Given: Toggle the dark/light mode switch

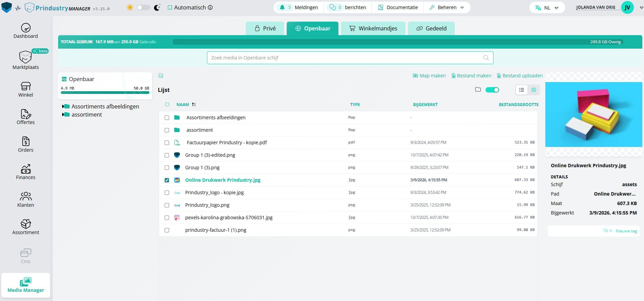Looking at the screenshot, I should (143, 7).
